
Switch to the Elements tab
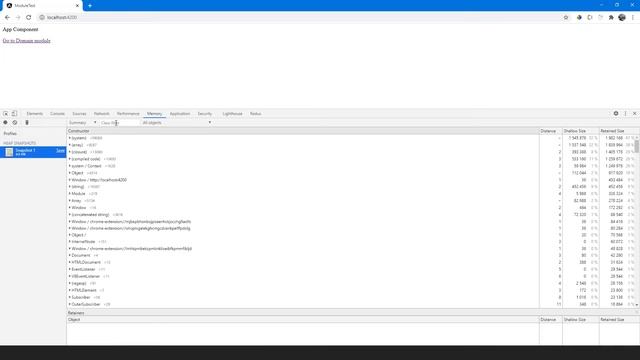point(35,113)
